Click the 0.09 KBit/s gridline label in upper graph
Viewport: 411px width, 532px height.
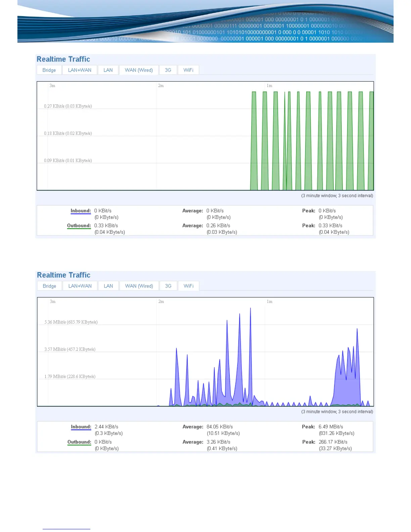pos(68,161)
